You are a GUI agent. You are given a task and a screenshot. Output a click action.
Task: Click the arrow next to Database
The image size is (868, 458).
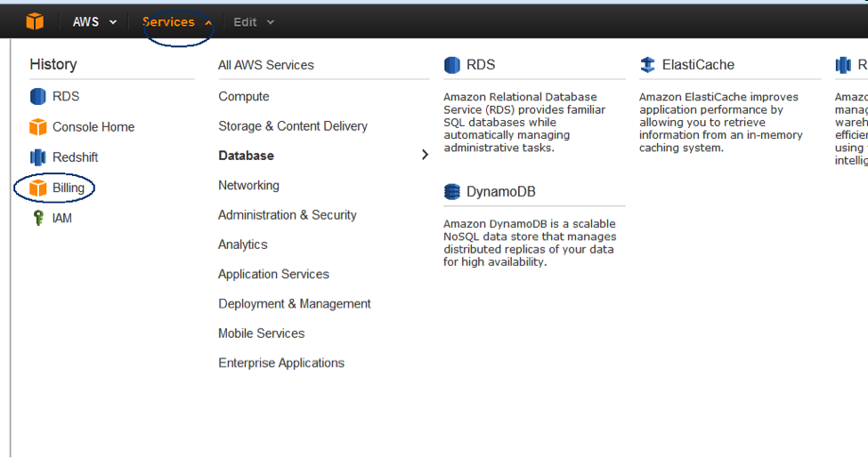426,155
